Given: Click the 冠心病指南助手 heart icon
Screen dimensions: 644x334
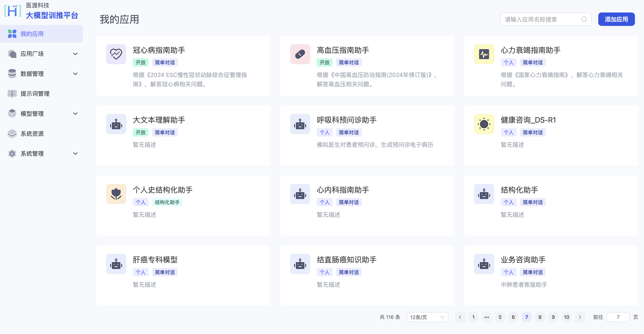Looking at the screenshot, I should (x=116, y=54).
